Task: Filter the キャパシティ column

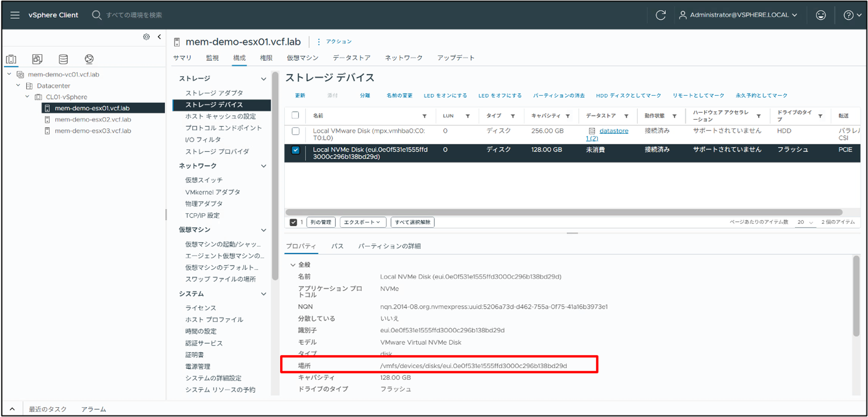Action: click(568, 116)
